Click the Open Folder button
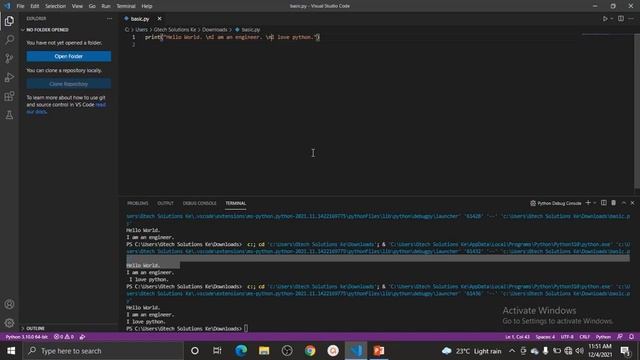 [x=69, y=56]
